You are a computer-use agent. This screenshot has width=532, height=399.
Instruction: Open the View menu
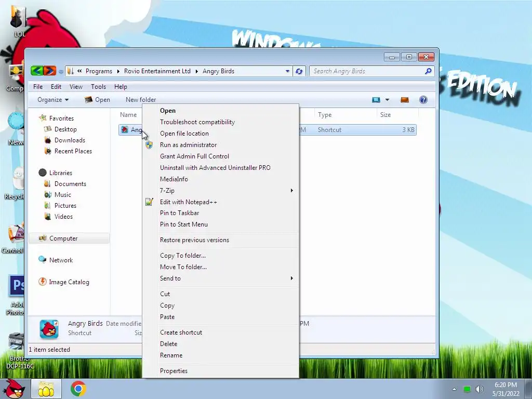pos(76,87)
